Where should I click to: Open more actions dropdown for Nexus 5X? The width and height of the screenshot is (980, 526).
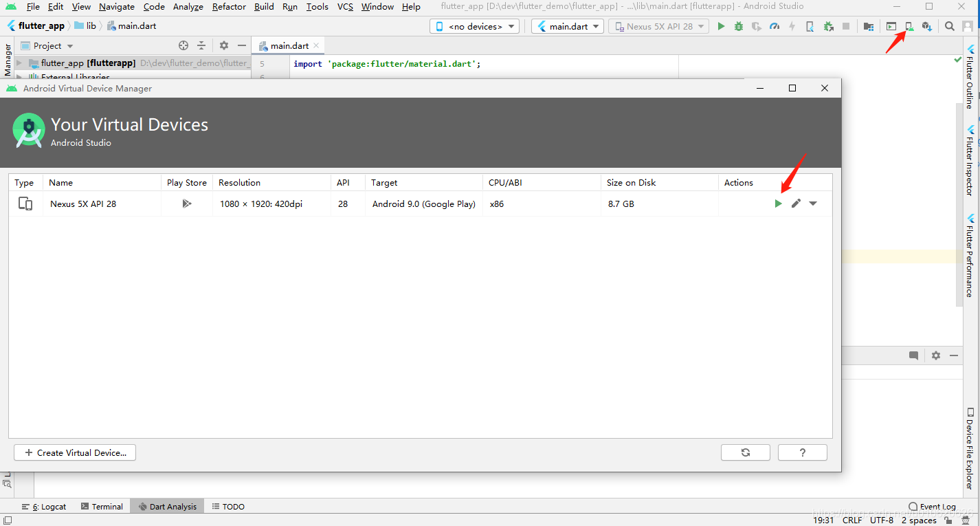tap(813, 204)
